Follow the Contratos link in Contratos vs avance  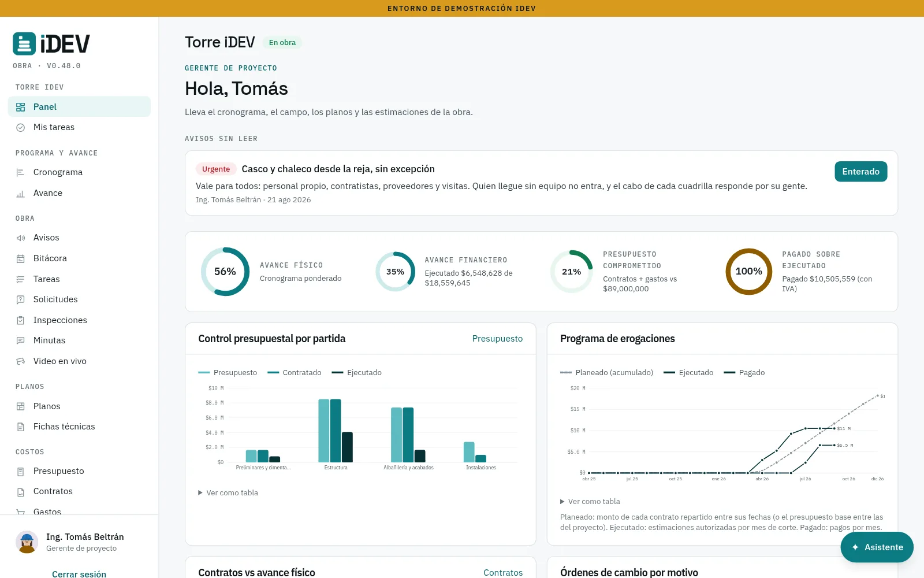click(x=503, y=572)
